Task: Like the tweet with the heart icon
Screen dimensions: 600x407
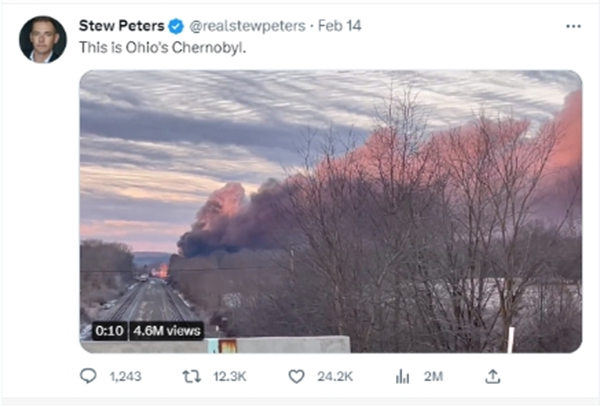Action: 295,376
